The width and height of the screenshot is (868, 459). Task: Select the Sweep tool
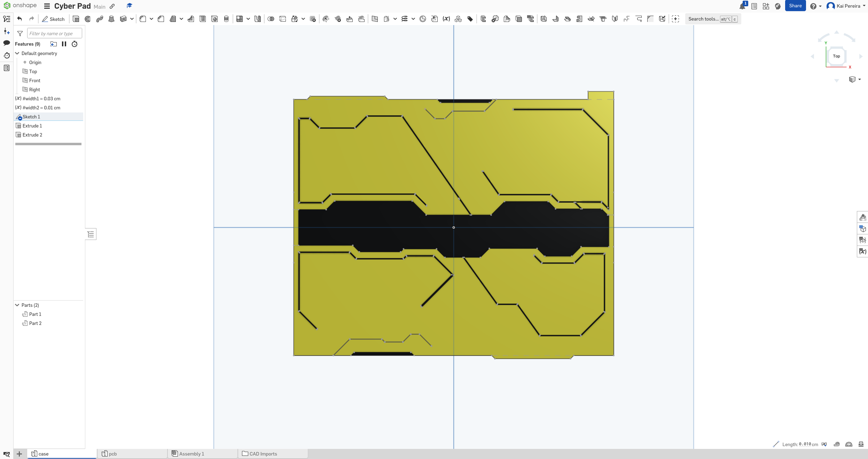pos(99,18)
